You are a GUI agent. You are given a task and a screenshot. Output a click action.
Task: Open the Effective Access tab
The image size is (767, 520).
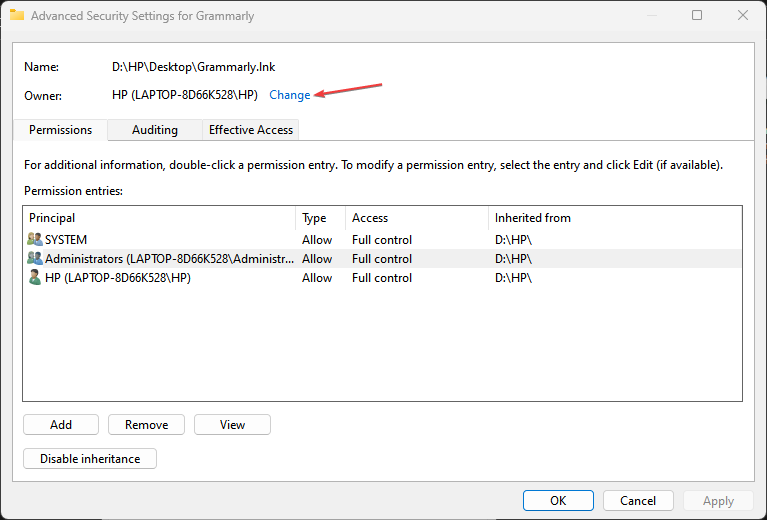pos(250,130)
